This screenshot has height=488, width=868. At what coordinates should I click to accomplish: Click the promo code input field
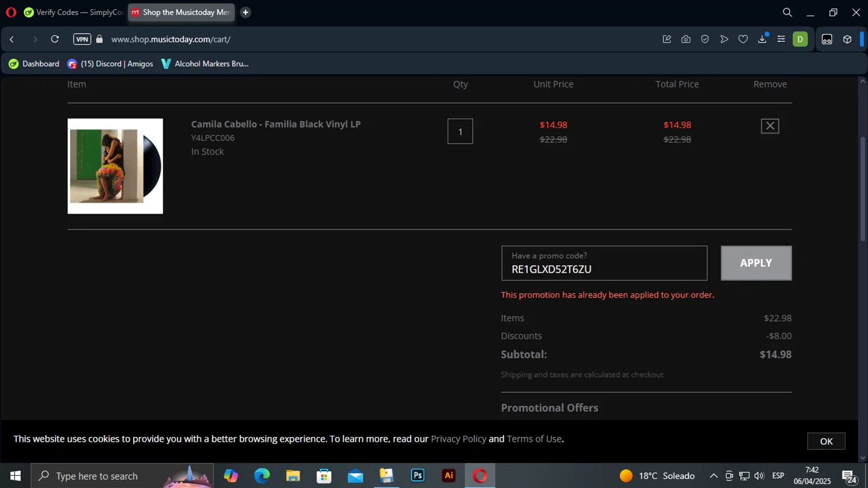click(x=604, y=263)
